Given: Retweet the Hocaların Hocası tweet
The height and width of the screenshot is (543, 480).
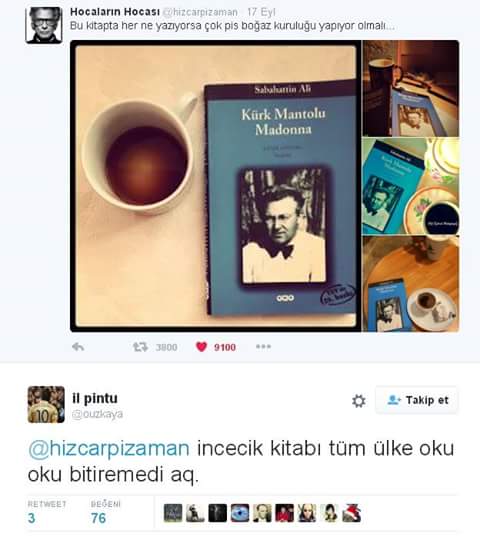Looking at the screenshot, I should click(140, 347).
